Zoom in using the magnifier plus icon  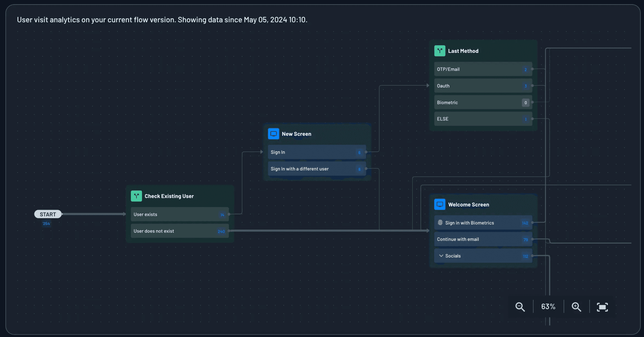(576, 307)
